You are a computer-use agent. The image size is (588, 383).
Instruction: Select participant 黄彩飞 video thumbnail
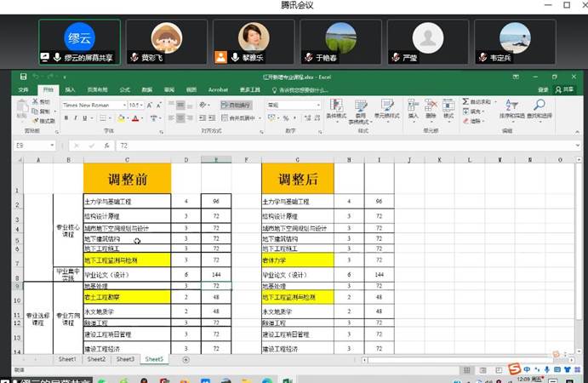pyautogui.click(x=167, y=42)
